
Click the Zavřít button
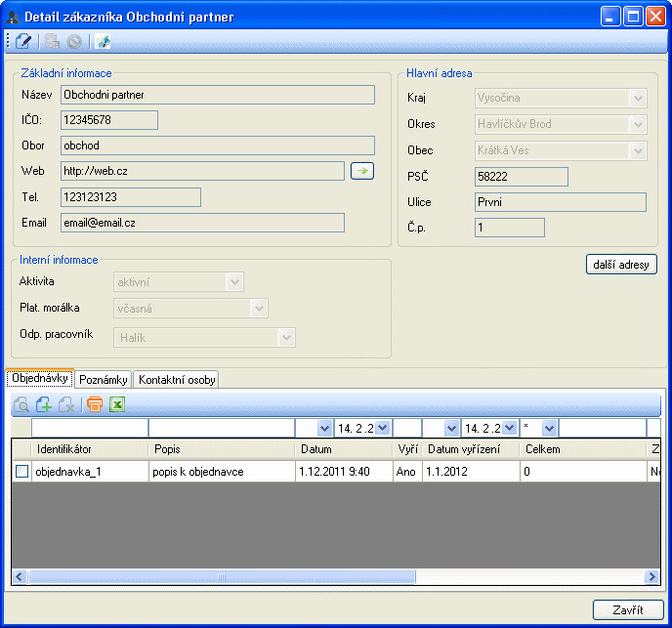[628, 610]
